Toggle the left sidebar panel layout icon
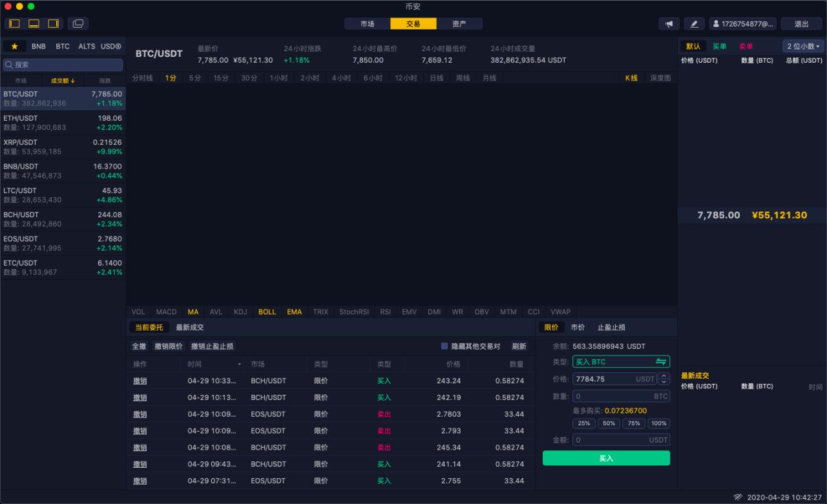 pyautogui.click(x=14, y=24)
